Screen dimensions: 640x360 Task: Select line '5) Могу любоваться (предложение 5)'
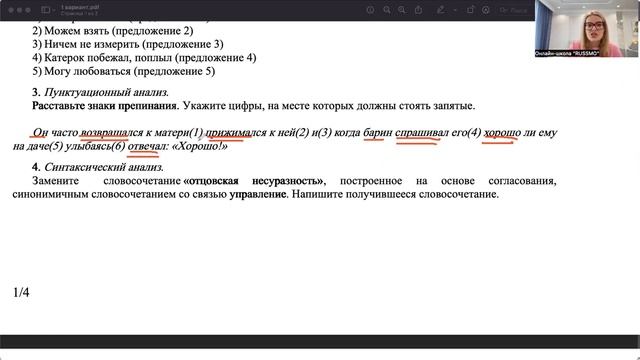pyautogui.click(x=124, y=71)
